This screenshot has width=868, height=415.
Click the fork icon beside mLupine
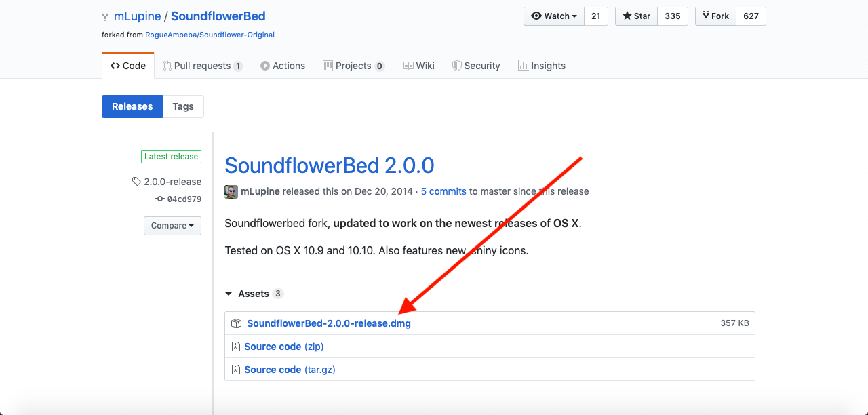coord(105,16)
